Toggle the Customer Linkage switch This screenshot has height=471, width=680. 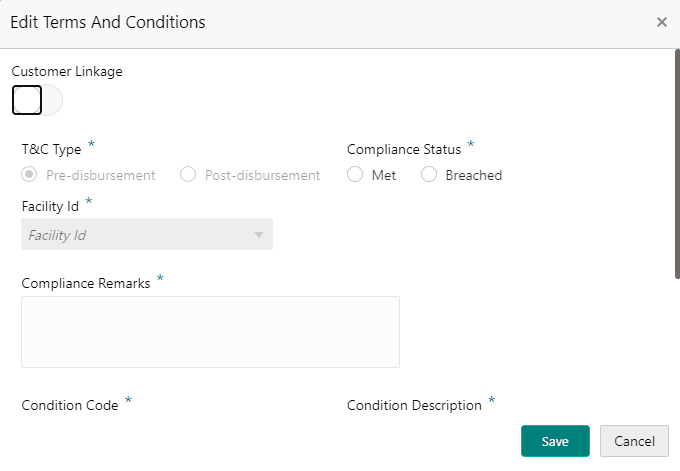36,100
